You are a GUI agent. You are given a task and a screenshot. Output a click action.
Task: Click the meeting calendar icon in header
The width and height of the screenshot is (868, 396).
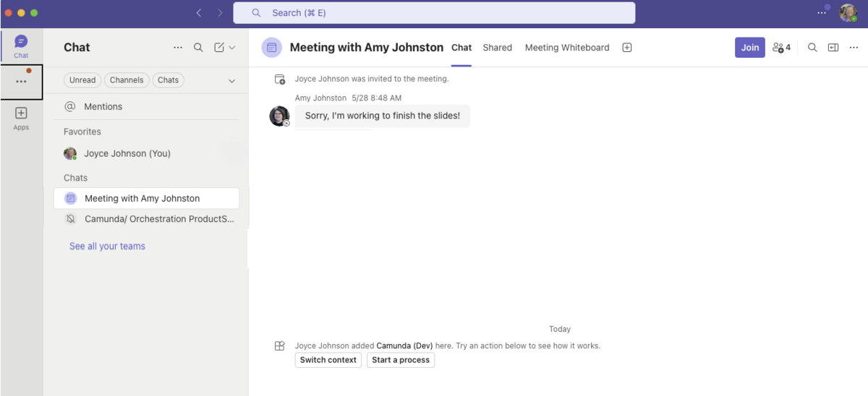tap(272, 48)
